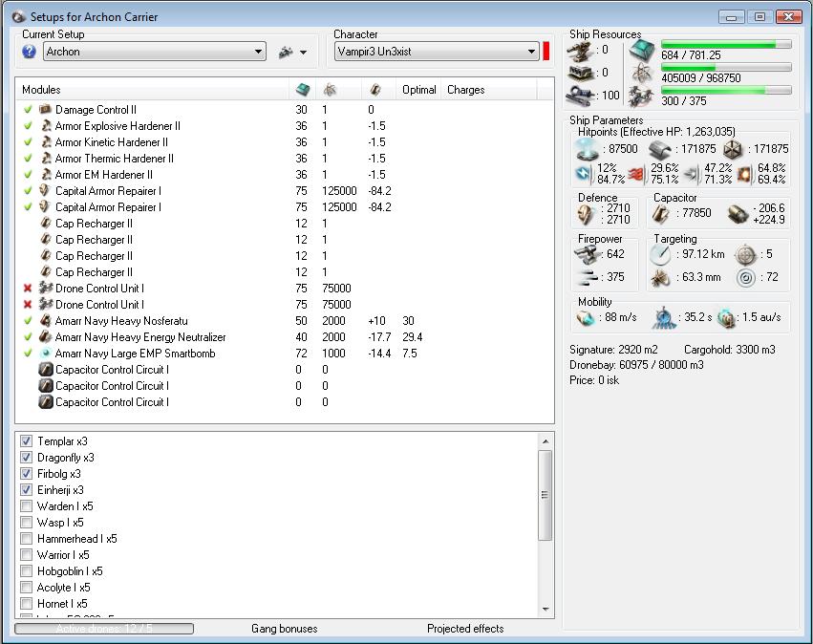The image size is (813, 644).
Task: Click the Damage Control II module icon
Action: point(45,110)
